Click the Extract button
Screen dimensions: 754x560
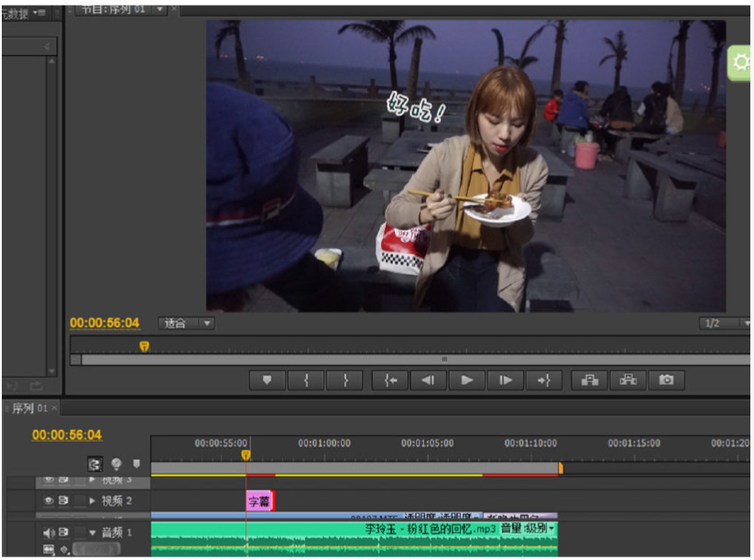[628, 380]
